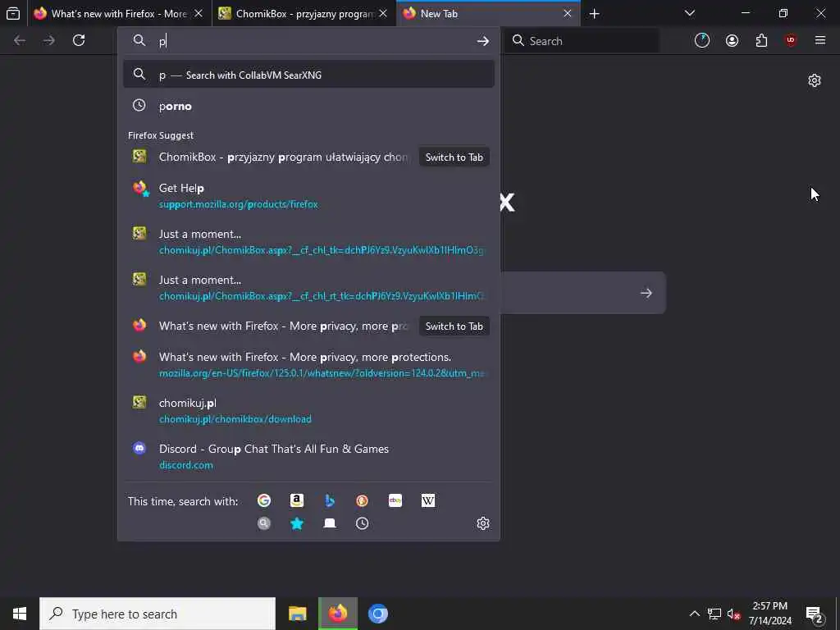Open File Explorer from taskbar

[x=297, y=614]
